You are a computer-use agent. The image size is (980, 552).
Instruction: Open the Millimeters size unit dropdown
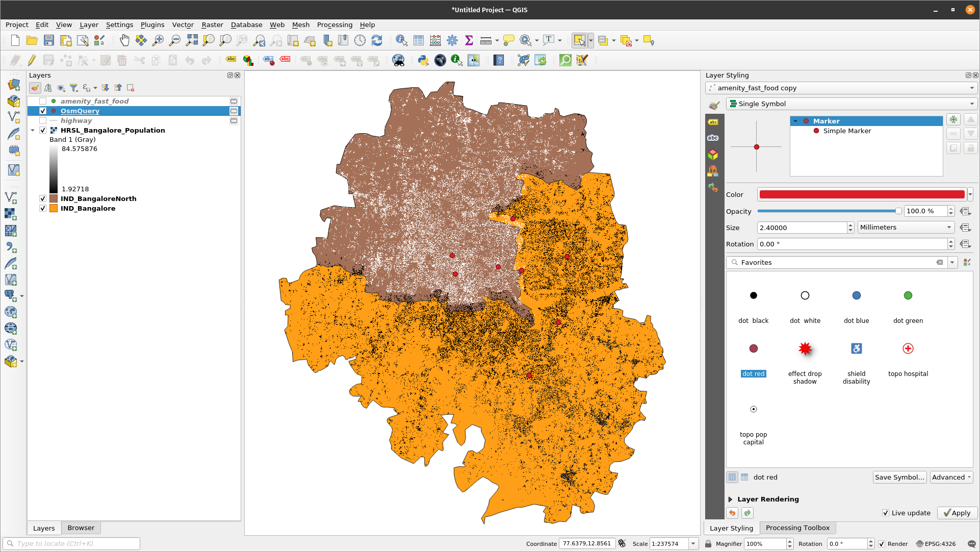[906, 228]
